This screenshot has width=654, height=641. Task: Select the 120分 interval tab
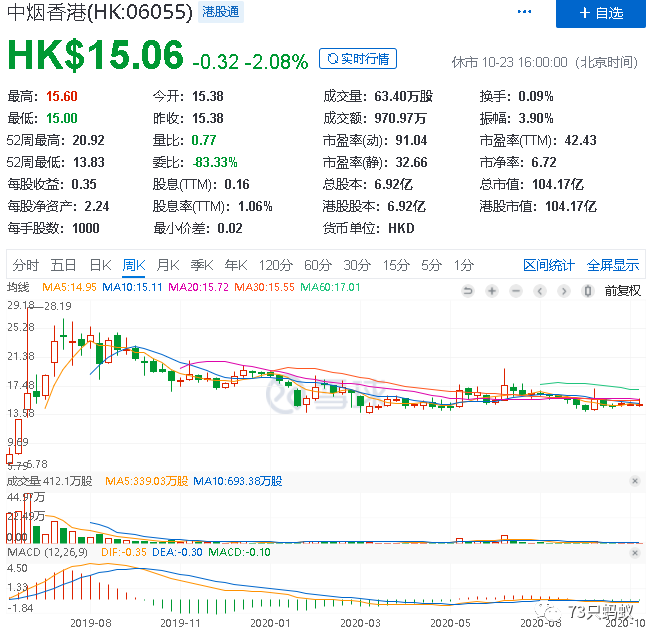pos(276,265)
